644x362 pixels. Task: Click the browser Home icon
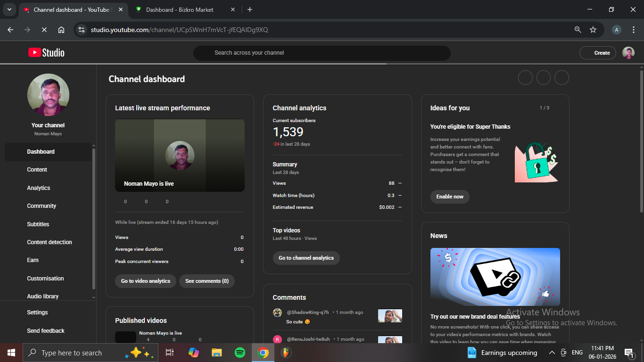pyautogui.click(x=61, y=30)
